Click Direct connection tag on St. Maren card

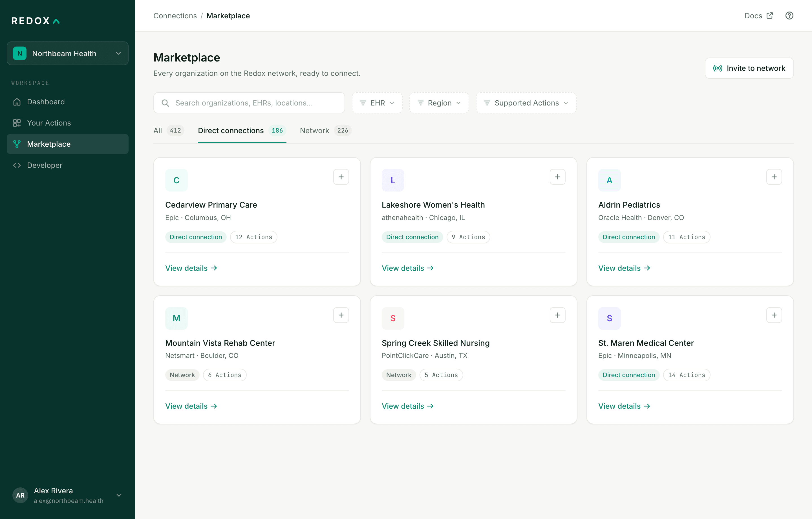[x=628, y=375]
